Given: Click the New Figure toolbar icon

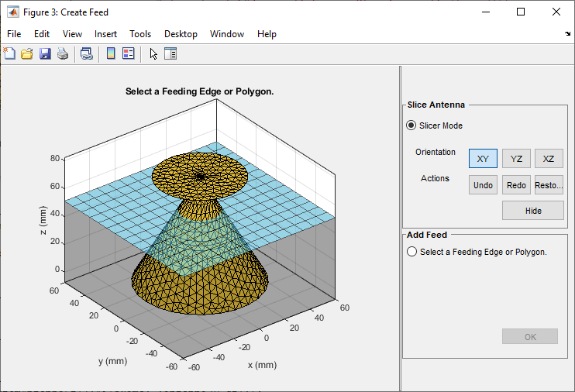Looking at the screenshot, I should (x=9, y=53).
